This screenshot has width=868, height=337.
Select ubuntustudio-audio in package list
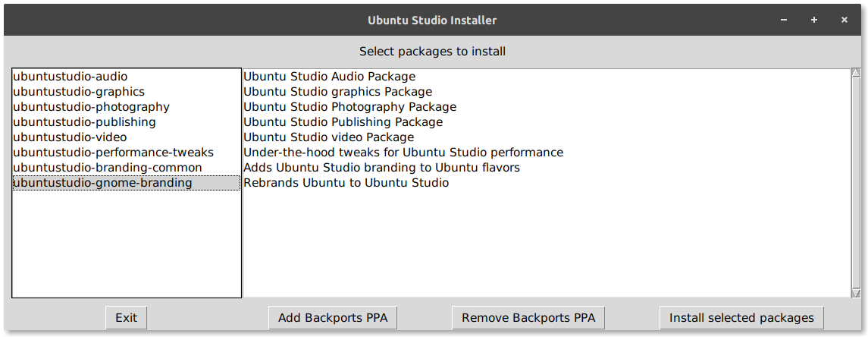(71, 77)
